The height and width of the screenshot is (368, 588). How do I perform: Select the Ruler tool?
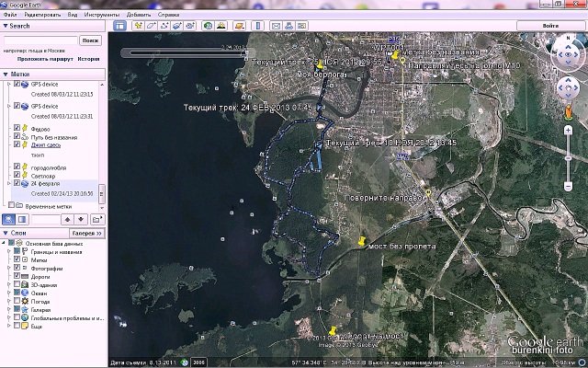pos(257,26)
